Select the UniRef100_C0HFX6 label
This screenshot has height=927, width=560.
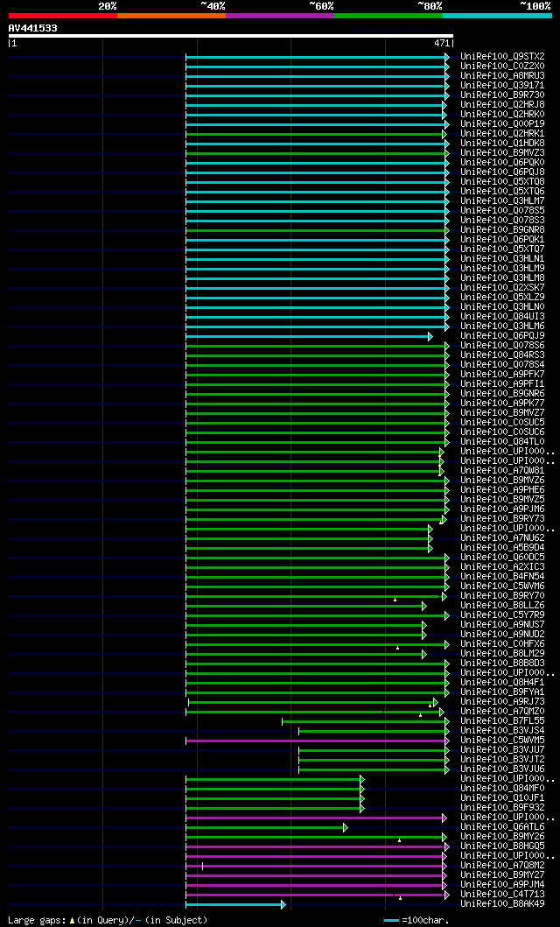[503, 643]
